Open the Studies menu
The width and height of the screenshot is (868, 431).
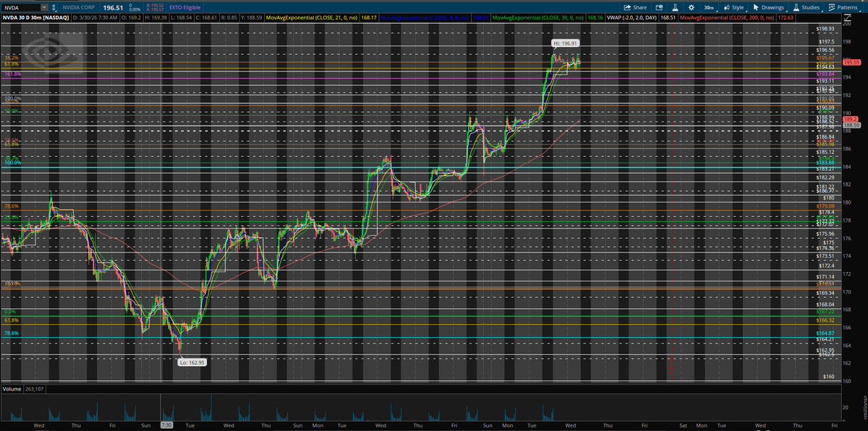coord(807,7)
